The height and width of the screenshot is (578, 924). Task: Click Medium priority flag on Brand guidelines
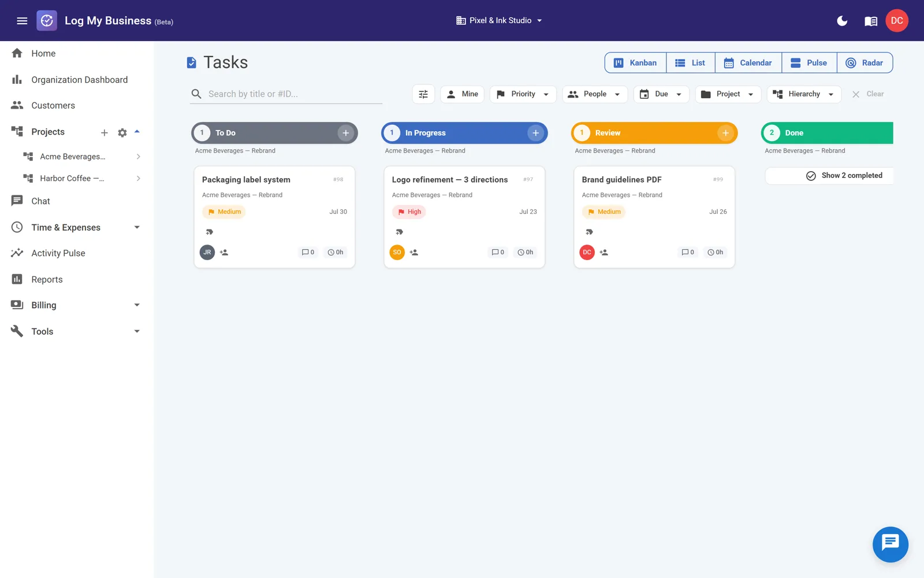coord(604,212)
